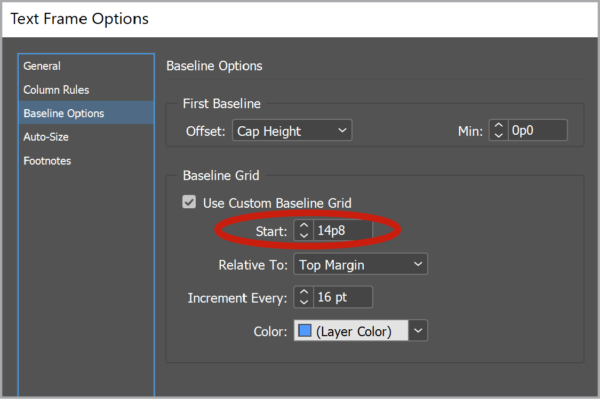Screen dimensions: 600x399
Task: Select General in the sidebar list
Action: click(86, 66)
